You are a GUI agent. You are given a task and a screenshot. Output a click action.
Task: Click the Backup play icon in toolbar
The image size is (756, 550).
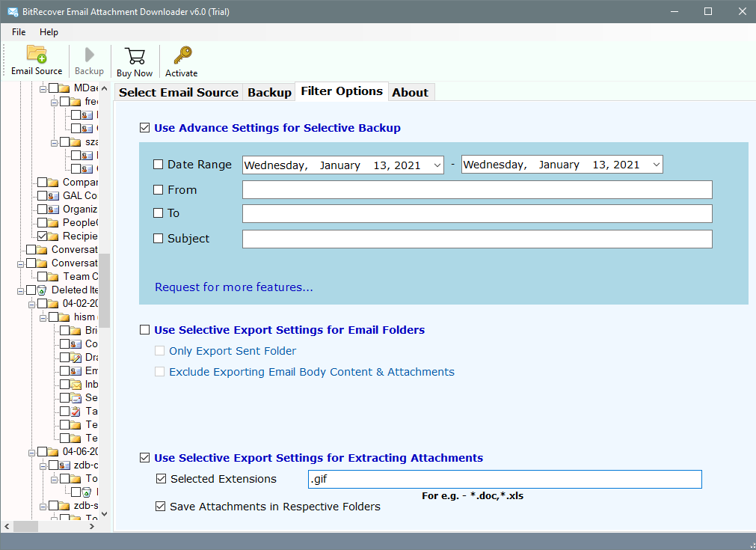89,55
